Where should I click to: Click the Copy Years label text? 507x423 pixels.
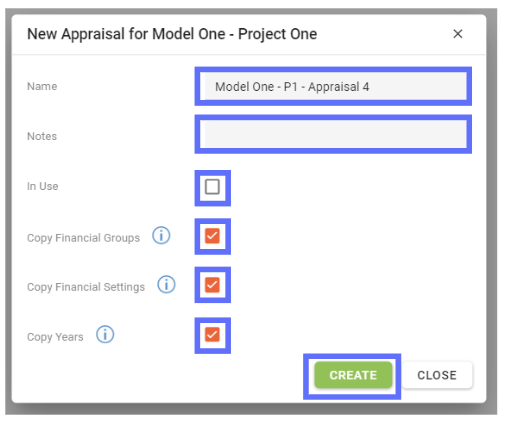click(x=55, y=337)
